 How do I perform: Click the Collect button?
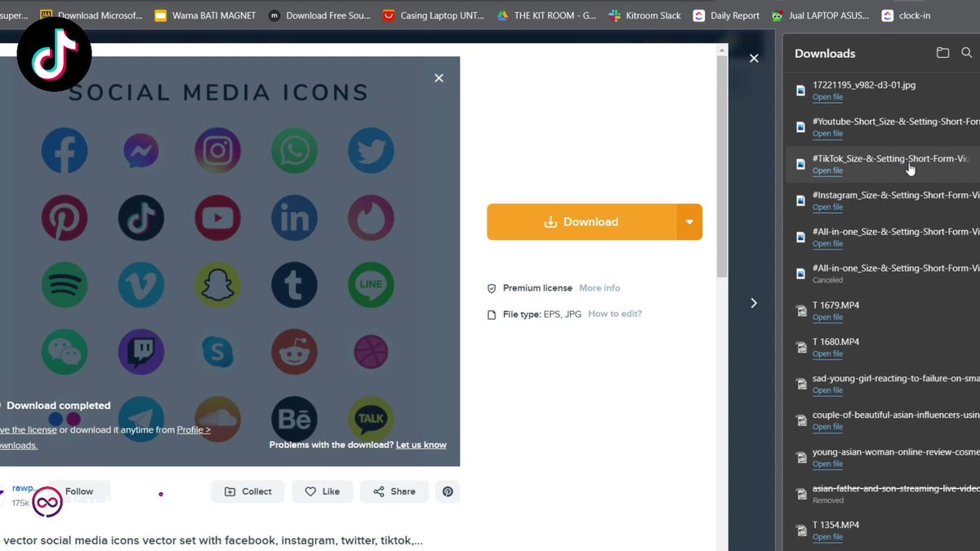pyautogui.click(x=247, y=491)
